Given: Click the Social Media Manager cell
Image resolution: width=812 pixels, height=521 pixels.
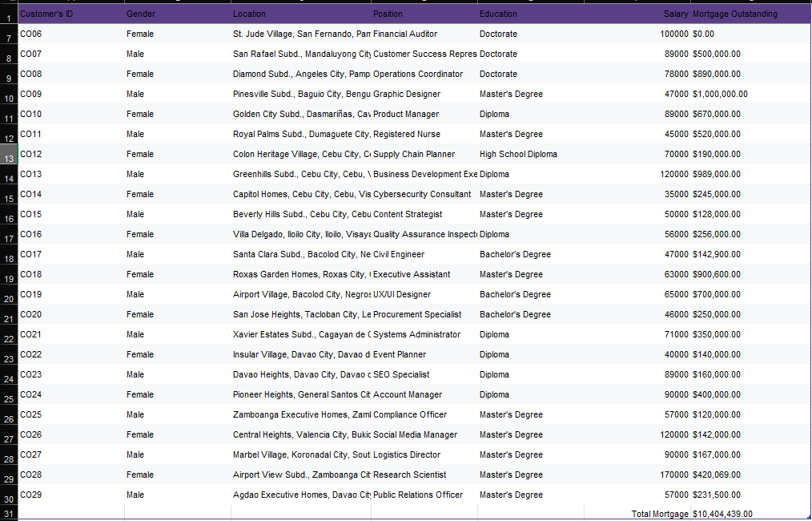Looking at the screenshot, I should [424, 435].
